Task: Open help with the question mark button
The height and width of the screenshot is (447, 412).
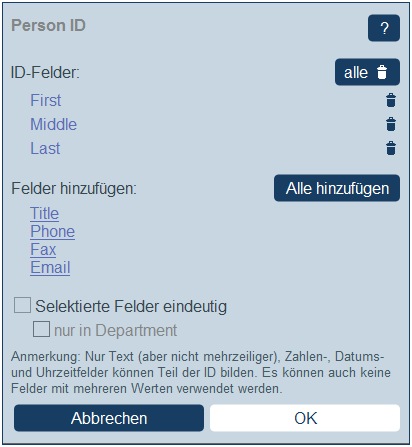Action: 384,28
